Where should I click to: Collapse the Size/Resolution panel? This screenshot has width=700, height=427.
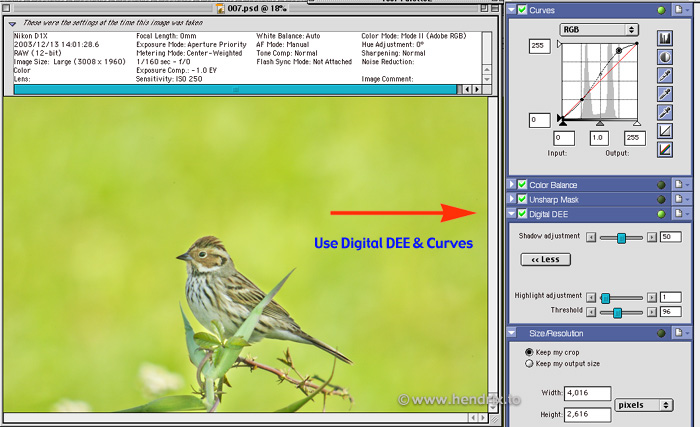tap(512, 333)
